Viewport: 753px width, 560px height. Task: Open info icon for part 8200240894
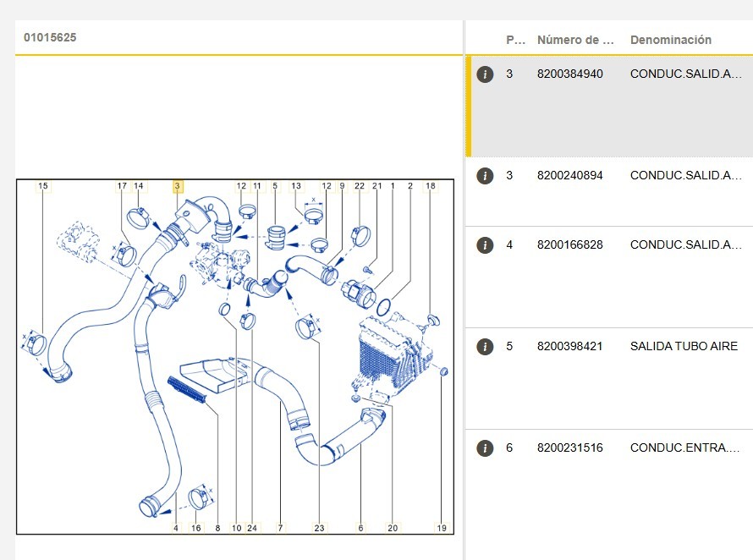[485, 176]
